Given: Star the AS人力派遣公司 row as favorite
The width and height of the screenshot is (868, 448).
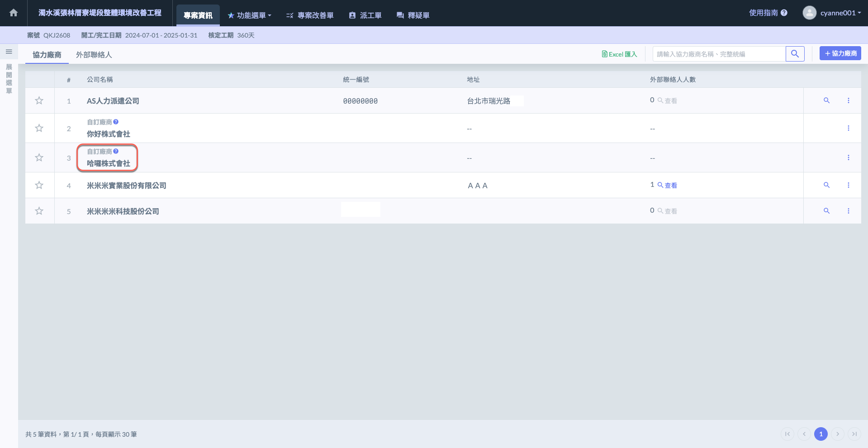Looking at the screenshot, I should point(39,100).
